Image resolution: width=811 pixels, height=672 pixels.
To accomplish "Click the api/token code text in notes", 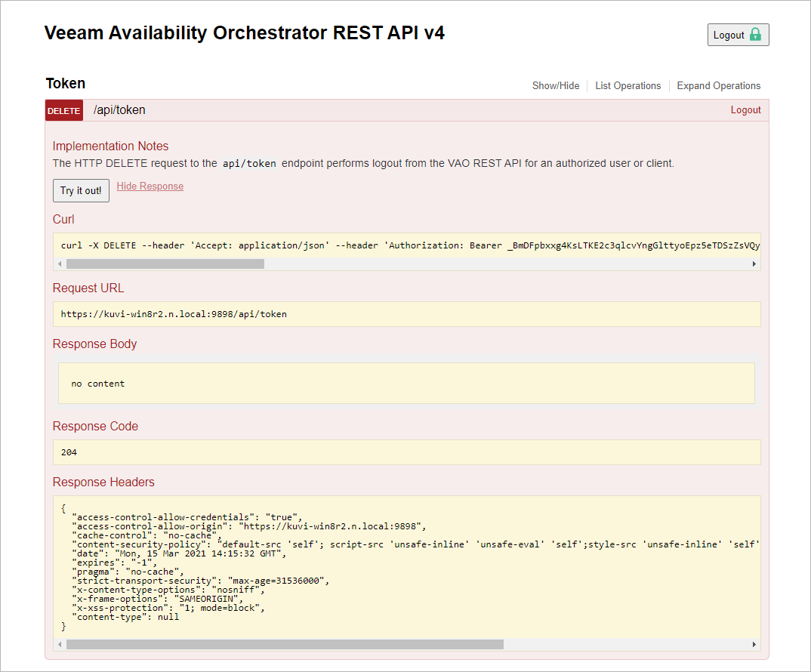I will (x=249, y=164).
